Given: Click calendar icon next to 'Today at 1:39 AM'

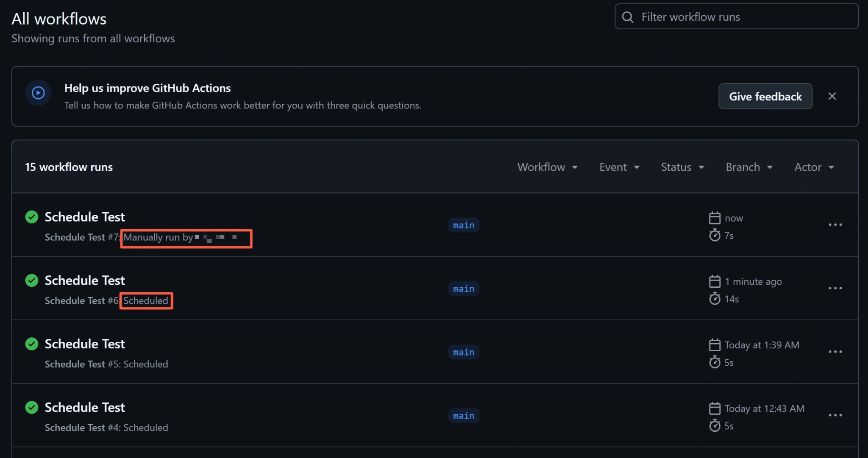Looking at the screenshot, I should click(715, 345).
